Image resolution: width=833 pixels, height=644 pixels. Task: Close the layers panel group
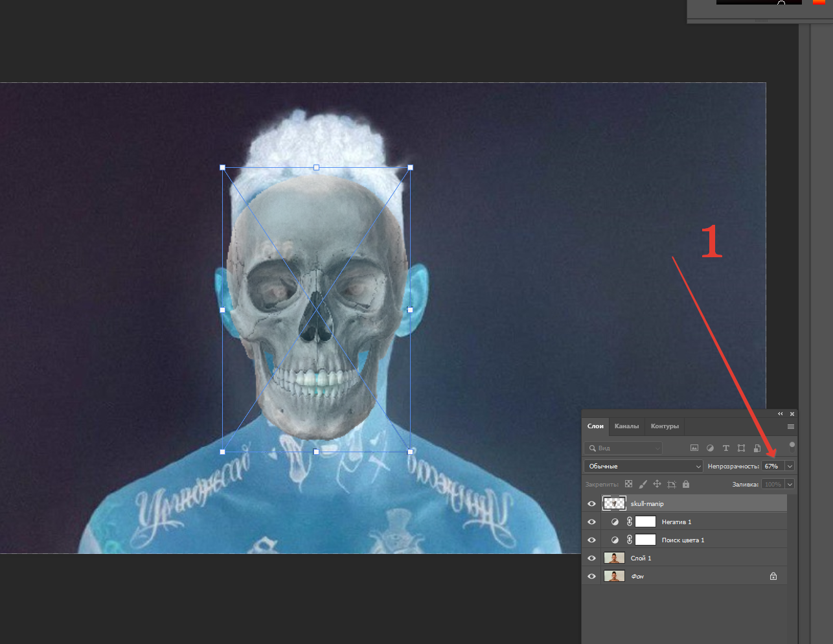(792, 414)
